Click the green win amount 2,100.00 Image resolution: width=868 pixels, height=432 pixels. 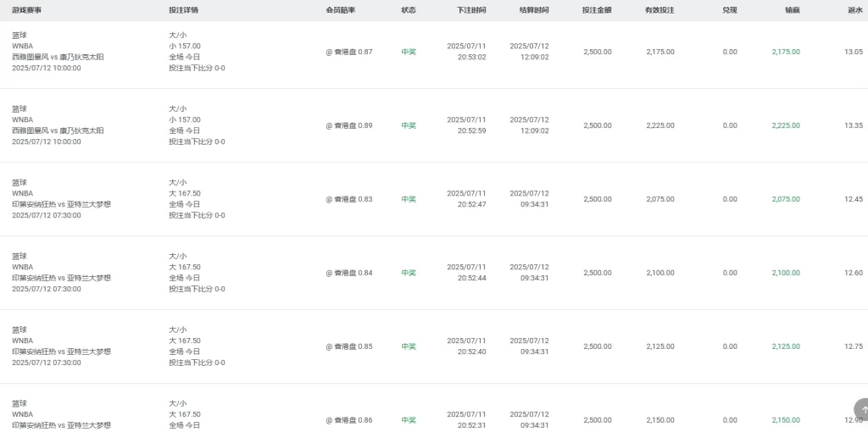click(x=786, y=273)
